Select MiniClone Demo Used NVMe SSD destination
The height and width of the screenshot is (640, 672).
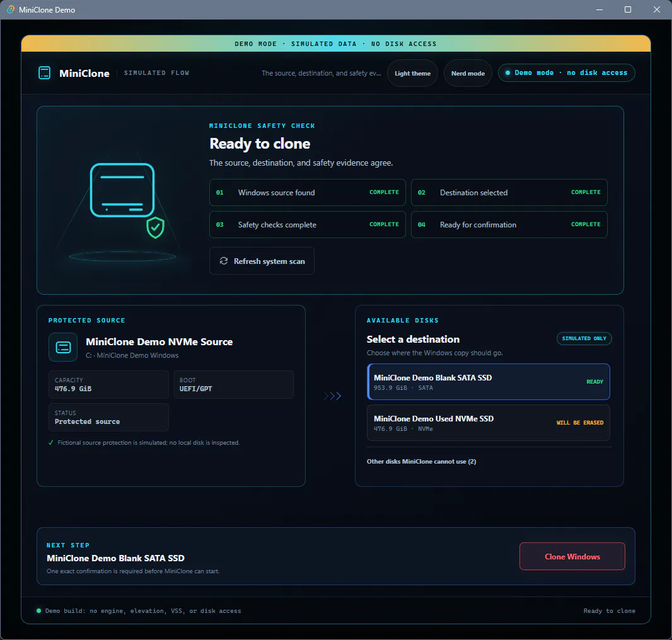click(489, 423)
